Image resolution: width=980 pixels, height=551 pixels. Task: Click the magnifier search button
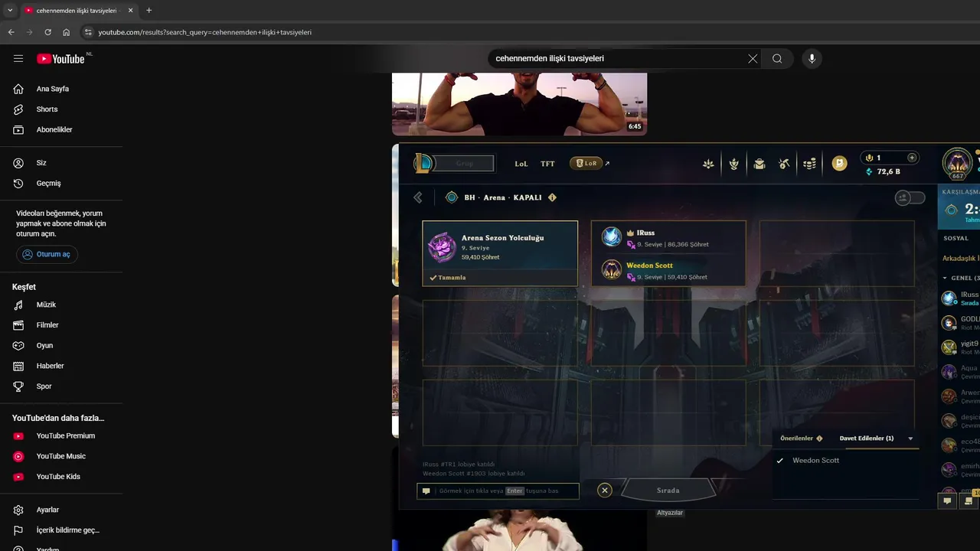coord(777,58)
